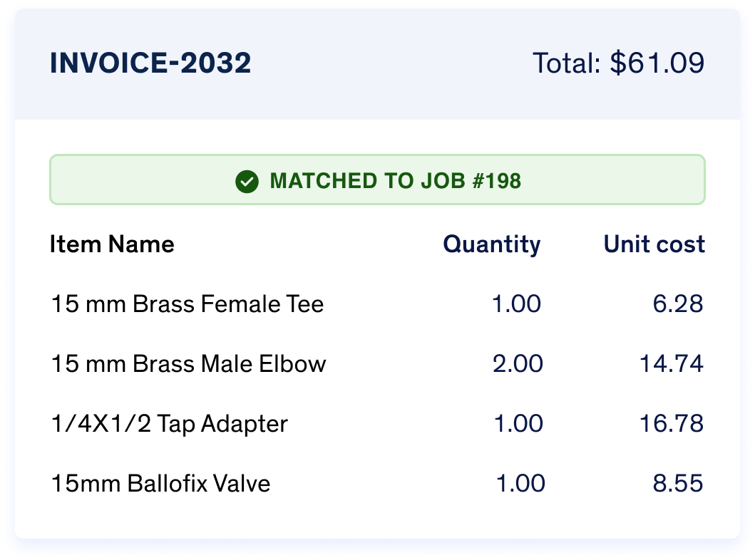The width and height of the screenshot is (755, 560).
Task: Select the 15 mm Brass Female Tee item
Action: [188, 304]
